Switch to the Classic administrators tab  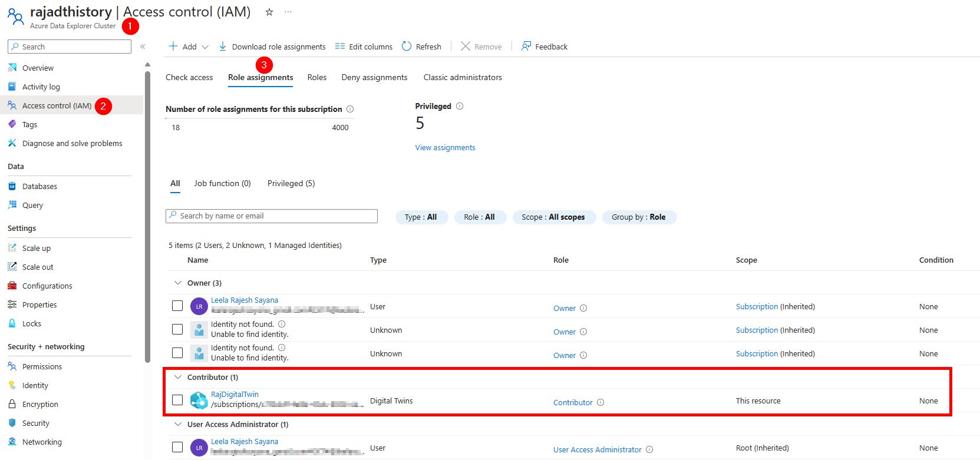pos(463,77)
